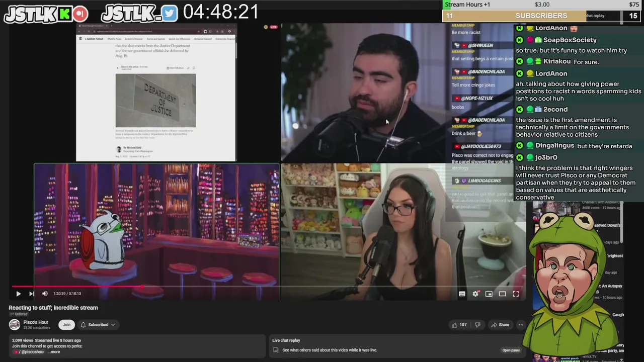The image size is (644, 362).
Task: Open the @piscoshour handle link in description
Action: 32,352
